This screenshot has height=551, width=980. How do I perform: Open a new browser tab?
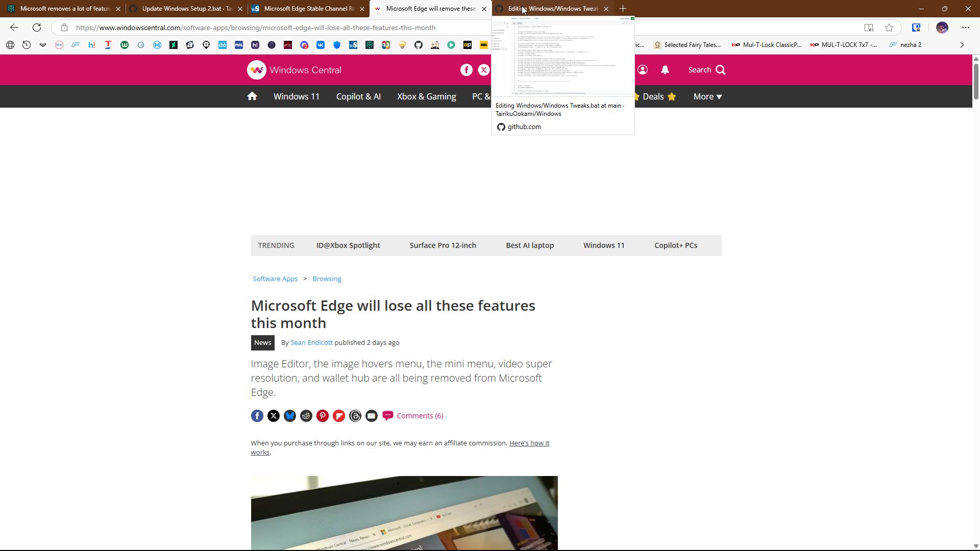623,9
